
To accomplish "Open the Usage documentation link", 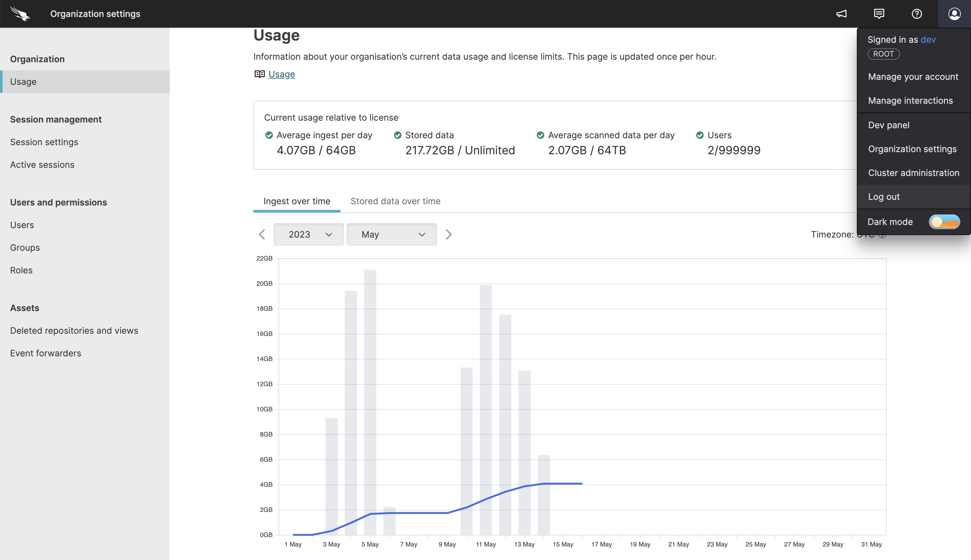I will (x=281, y=74).
